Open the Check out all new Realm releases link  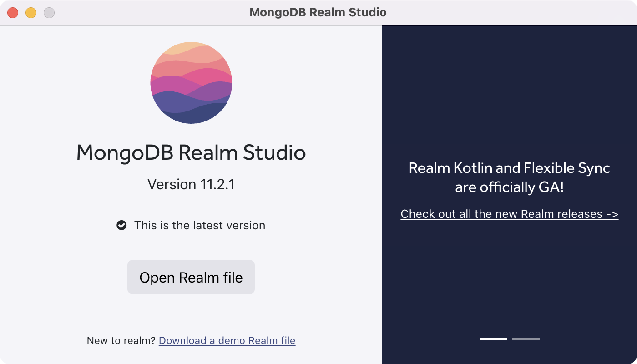tap(510, 214)
